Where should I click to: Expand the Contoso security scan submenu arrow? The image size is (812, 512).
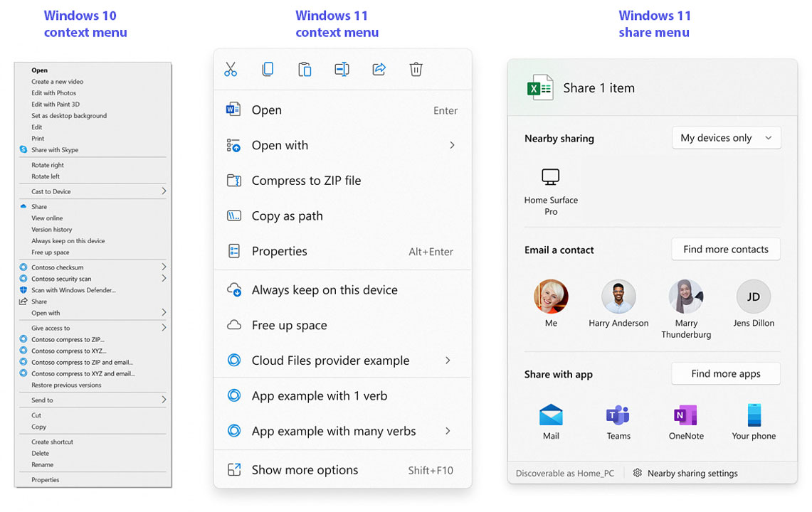coord(164,278)
